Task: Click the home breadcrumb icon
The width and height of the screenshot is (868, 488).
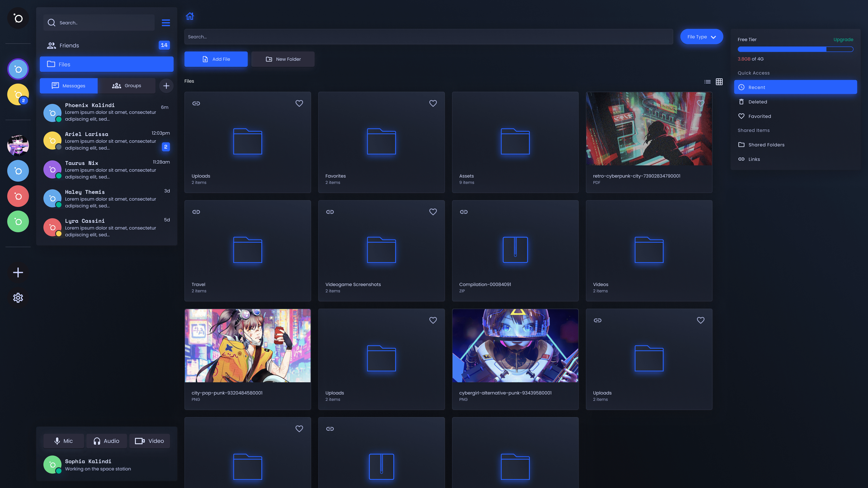Action: [190, 16]
